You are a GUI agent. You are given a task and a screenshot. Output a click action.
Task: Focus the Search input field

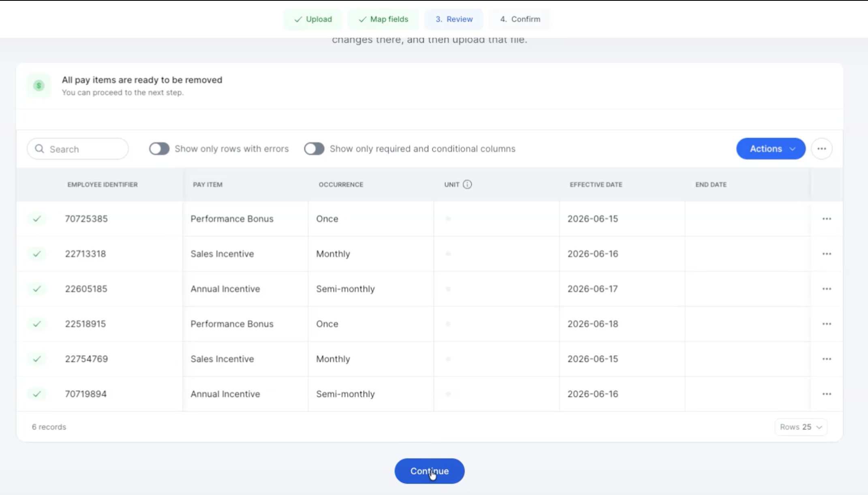pos(78,149)
